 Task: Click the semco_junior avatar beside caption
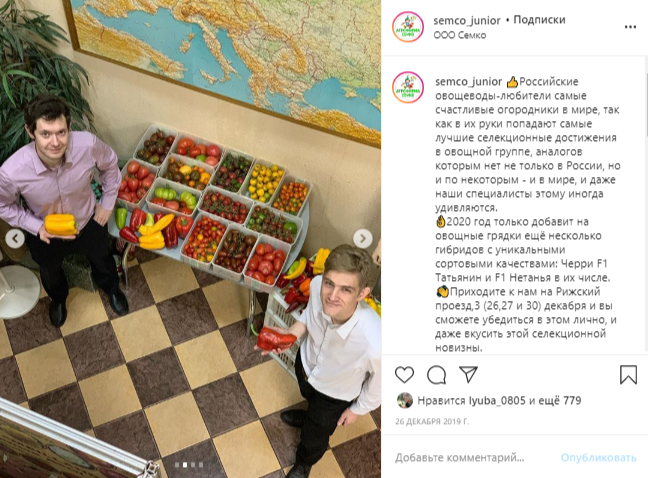pyautogui.click(x=408, y=87)
